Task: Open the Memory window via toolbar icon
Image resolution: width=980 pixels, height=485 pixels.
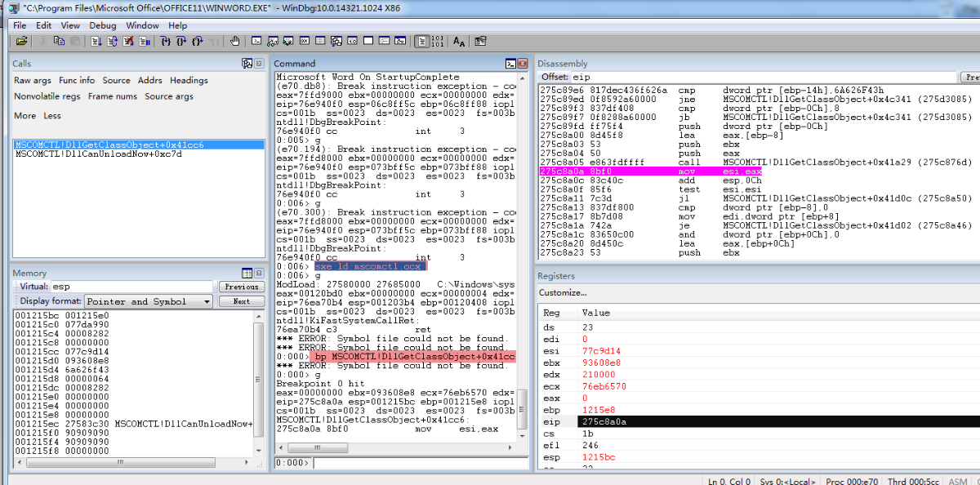Action: tap(321, 41)
